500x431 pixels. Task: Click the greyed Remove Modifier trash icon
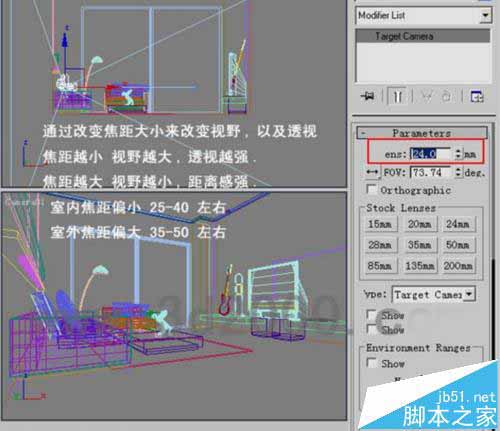click(446, 97)
